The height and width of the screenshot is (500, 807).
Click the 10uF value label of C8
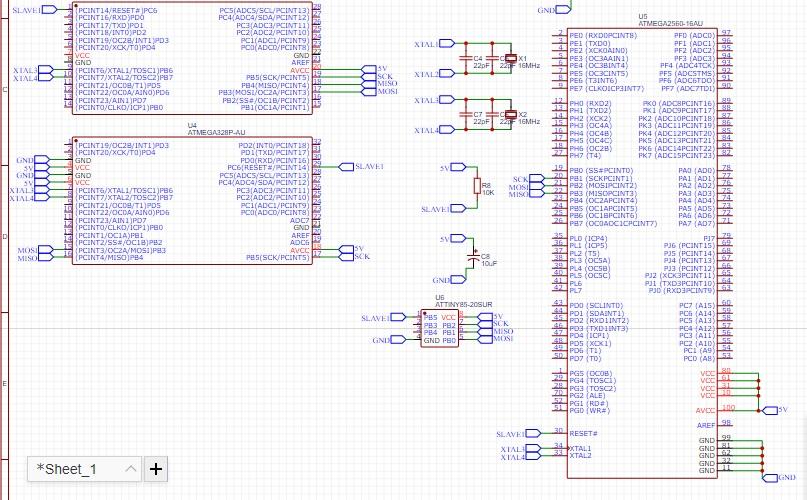pyautogui.click(x=489, y=263)
